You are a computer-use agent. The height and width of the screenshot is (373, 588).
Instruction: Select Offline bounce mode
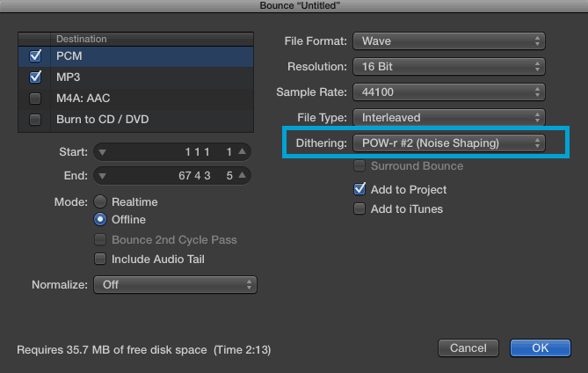point(100,219)
